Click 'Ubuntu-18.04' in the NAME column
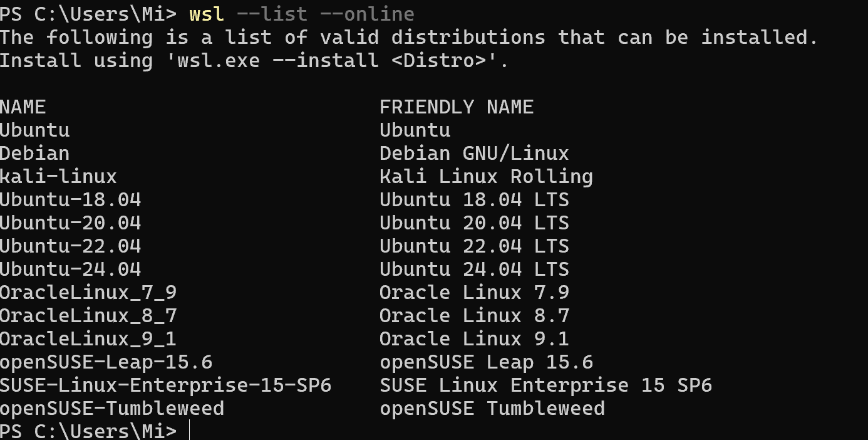868x440 pixels. tap(70, 200)
